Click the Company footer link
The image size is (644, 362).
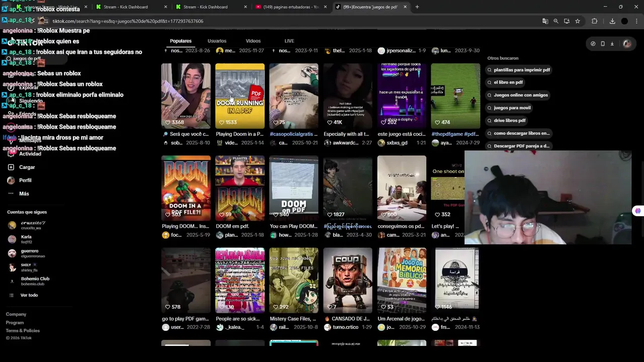pyautogui.click(x=16, y=314)
